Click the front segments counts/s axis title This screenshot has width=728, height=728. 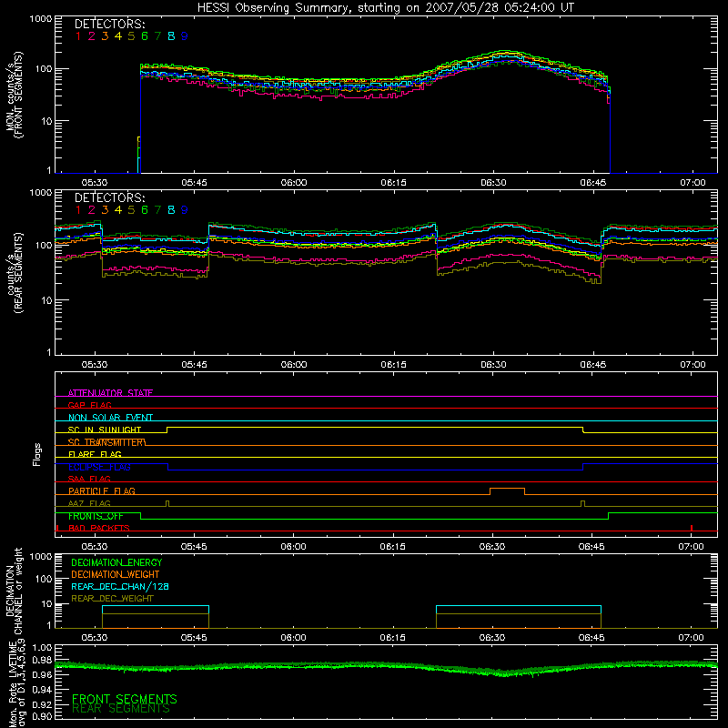point(15,95)
